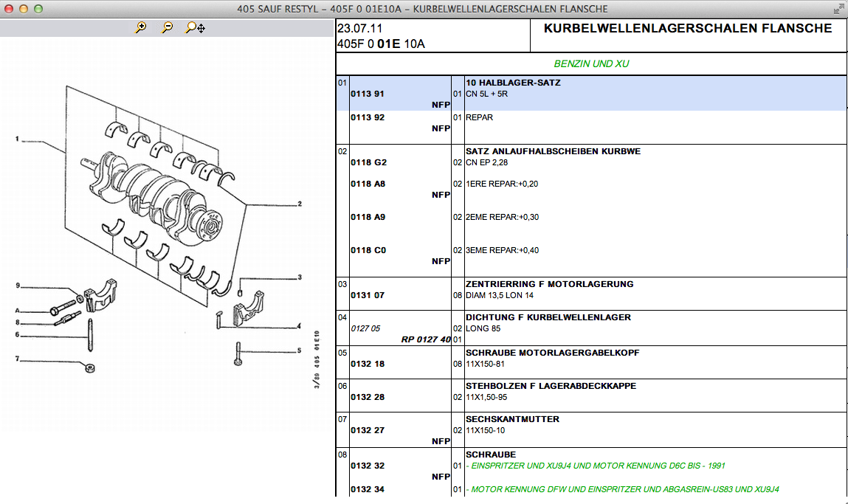Select the SECHSKANTMUTTER part heading
This screenshot has height=504, width=848.
[512, 419]
